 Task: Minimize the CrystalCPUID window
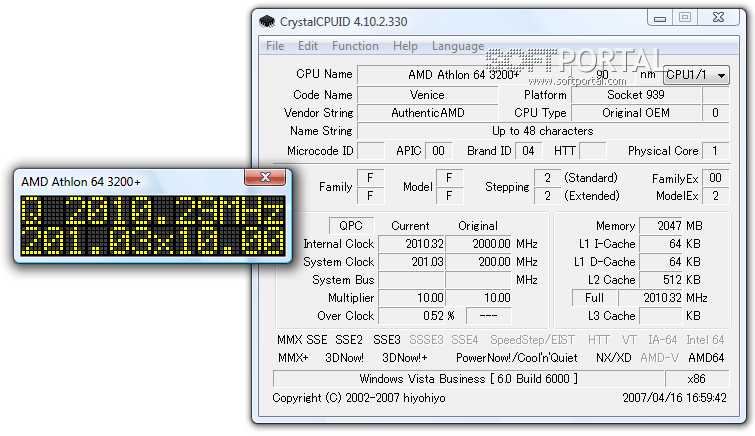point(660,18)
